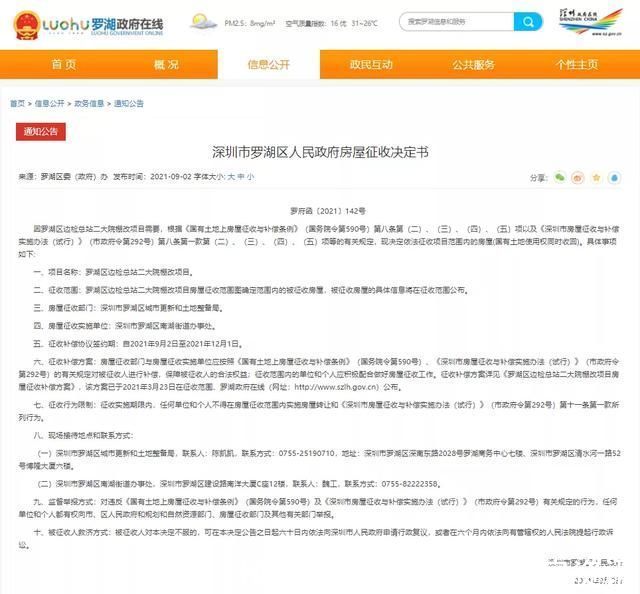
Task: Open the 个性主页 navigation tab
Action: point(576,65)
